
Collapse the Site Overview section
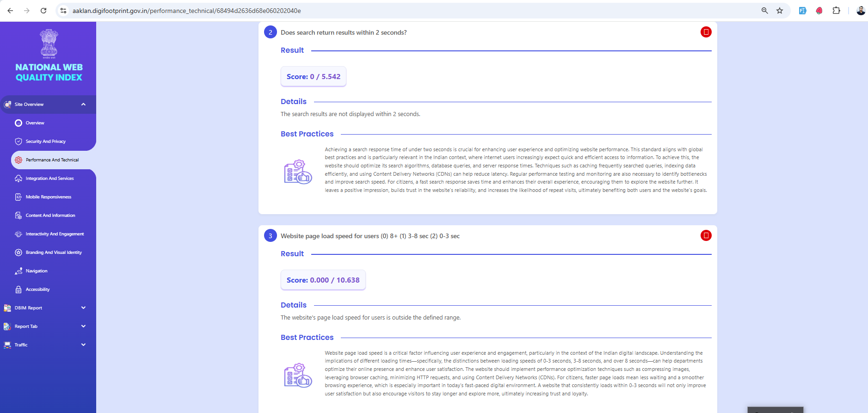[x=83, y=105]
